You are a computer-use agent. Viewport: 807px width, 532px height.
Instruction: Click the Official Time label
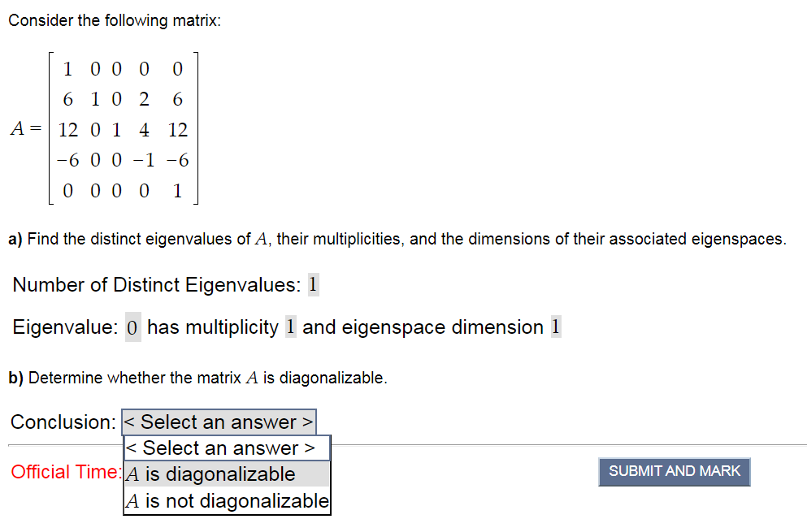(x=64, y=472)
